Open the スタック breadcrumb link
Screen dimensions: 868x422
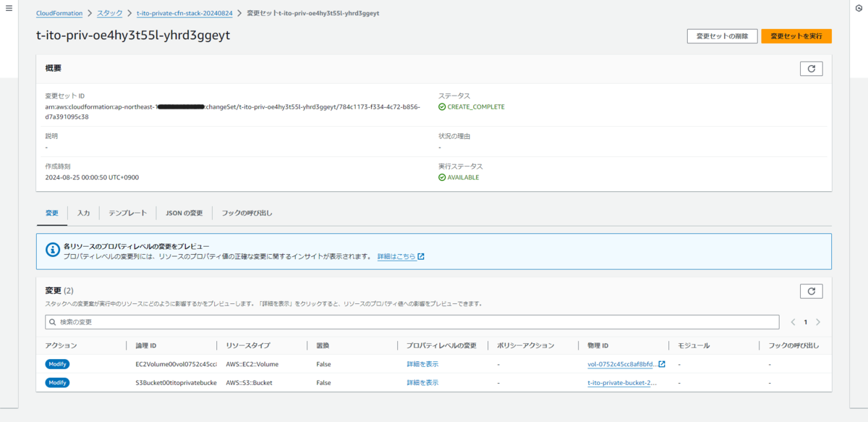(x=110, y=14)
